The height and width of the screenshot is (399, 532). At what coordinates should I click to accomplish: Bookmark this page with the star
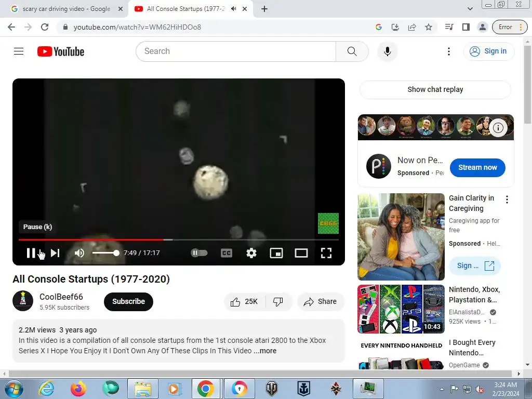pos(429,27)
